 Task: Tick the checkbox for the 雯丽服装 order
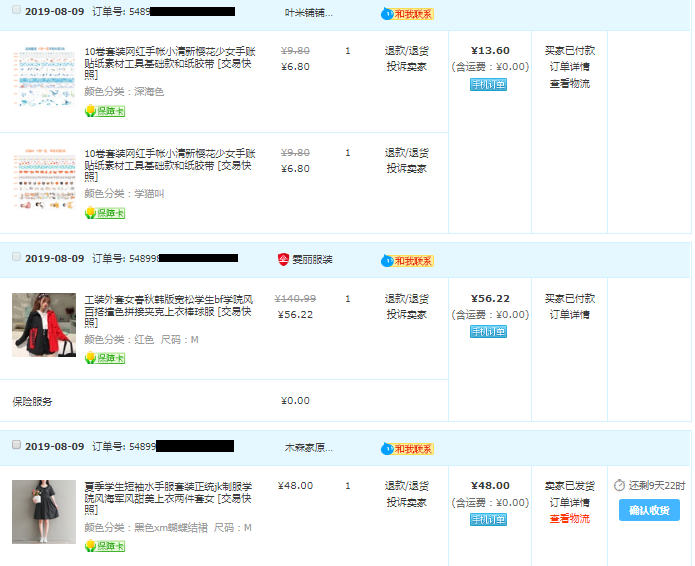[x=15, y=257]
